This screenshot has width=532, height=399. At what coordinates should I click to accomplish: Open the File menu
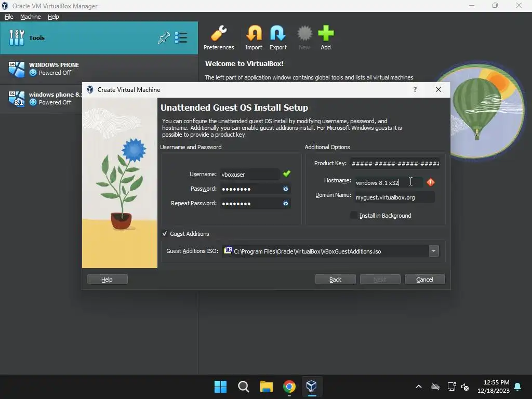[x=9, y=17]
